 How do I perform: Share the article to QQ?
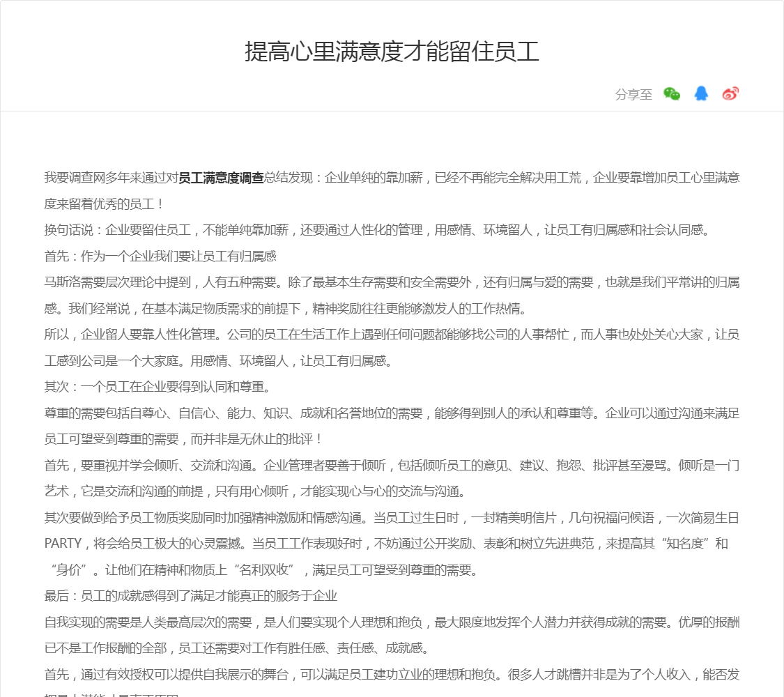[701, 93]
